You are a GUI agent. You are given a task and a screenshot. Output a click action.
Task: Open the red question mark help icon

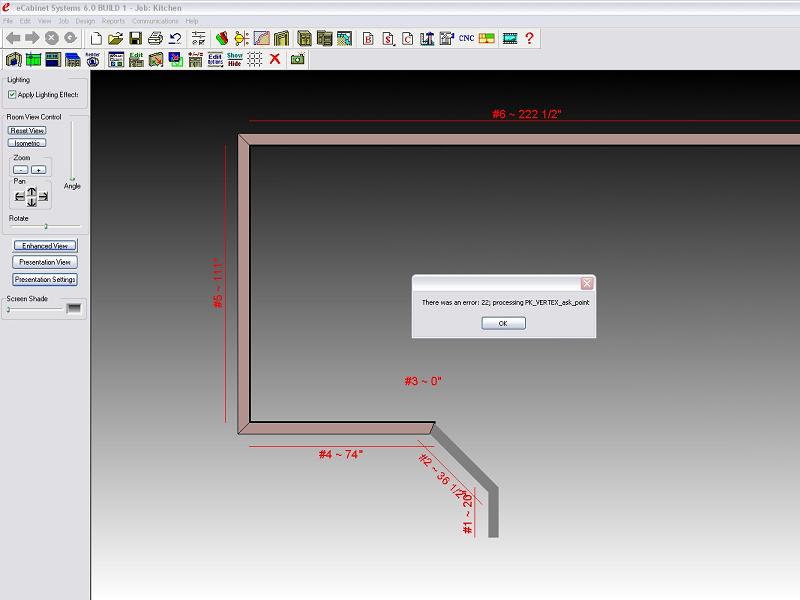coord(529,39)
